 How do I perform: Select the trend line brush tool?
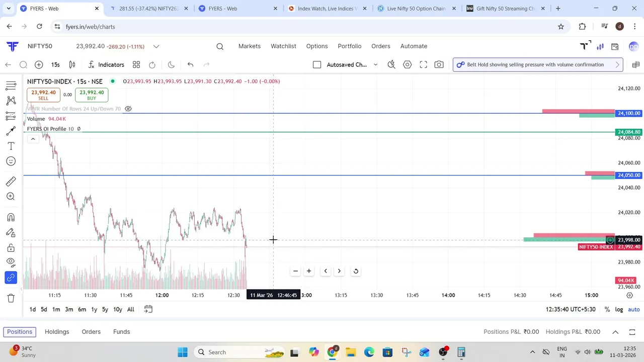11,131
